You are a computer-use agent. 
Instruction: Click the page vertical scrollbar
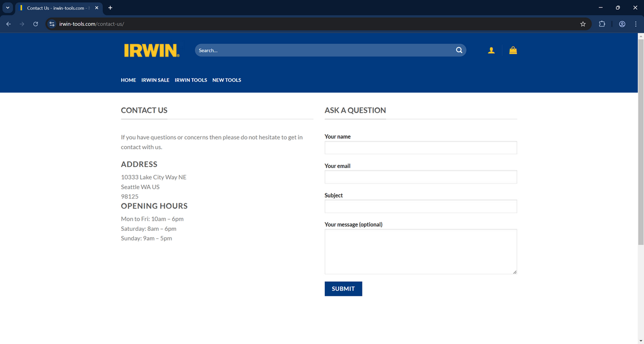[x=641, y=142]
